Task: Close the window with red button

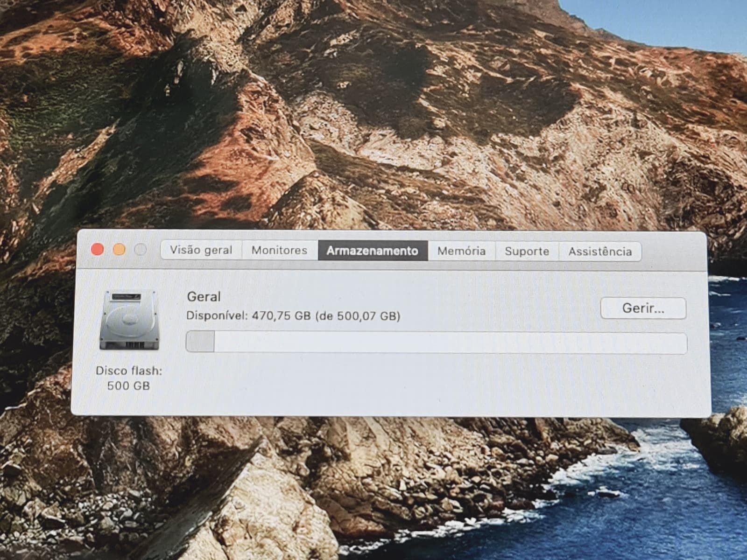Action: tap(98, 249)
